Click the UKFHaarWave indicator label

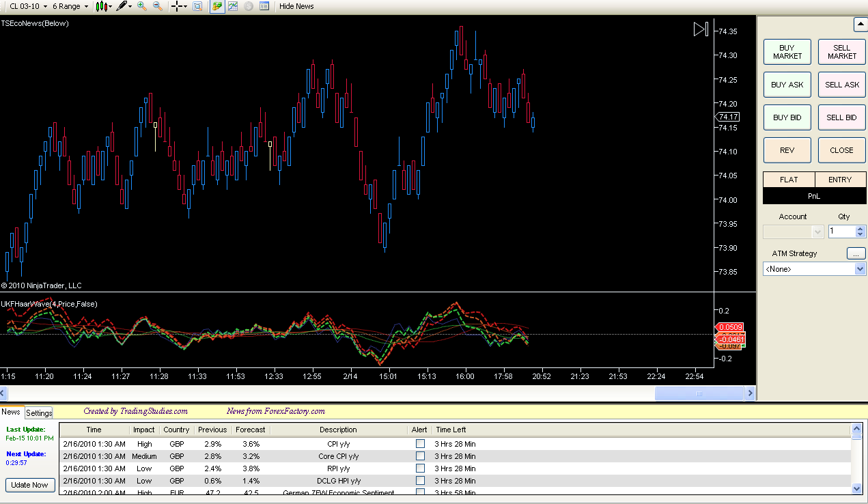pos(48,304)
